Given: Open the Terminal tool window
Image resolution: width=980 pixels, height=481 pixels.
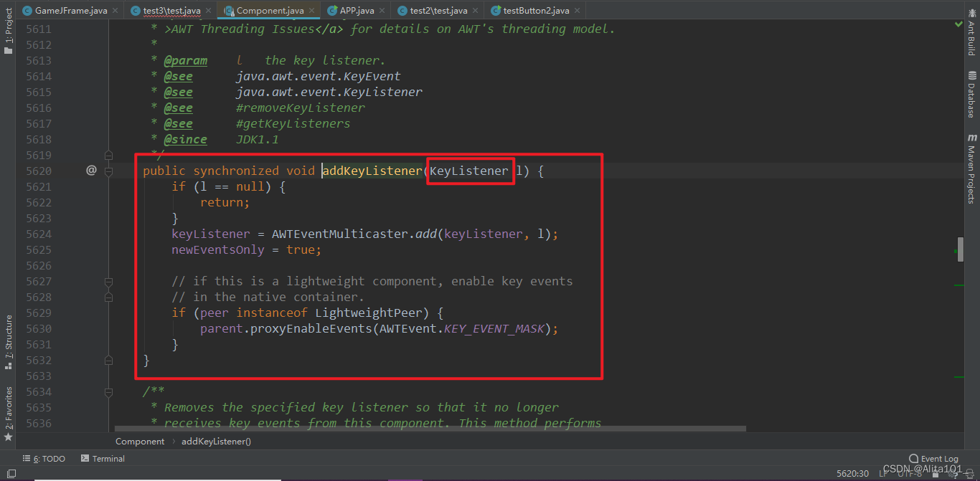Looking at the screenshot, I should pyautogui.click(x=103, y=459).
